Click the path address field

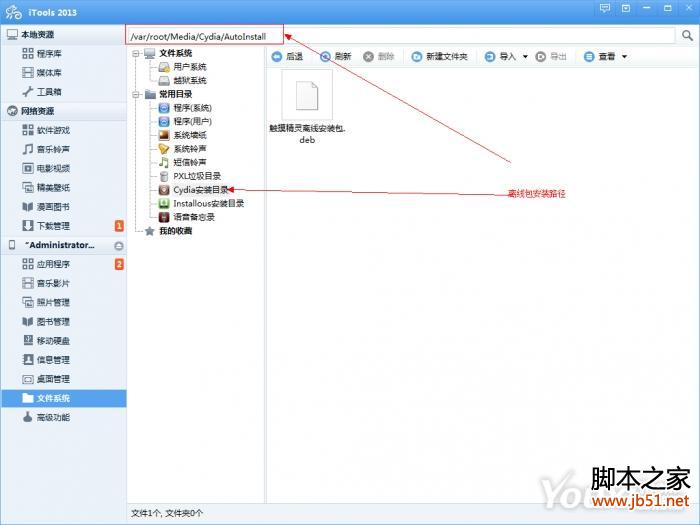[400, 35]
